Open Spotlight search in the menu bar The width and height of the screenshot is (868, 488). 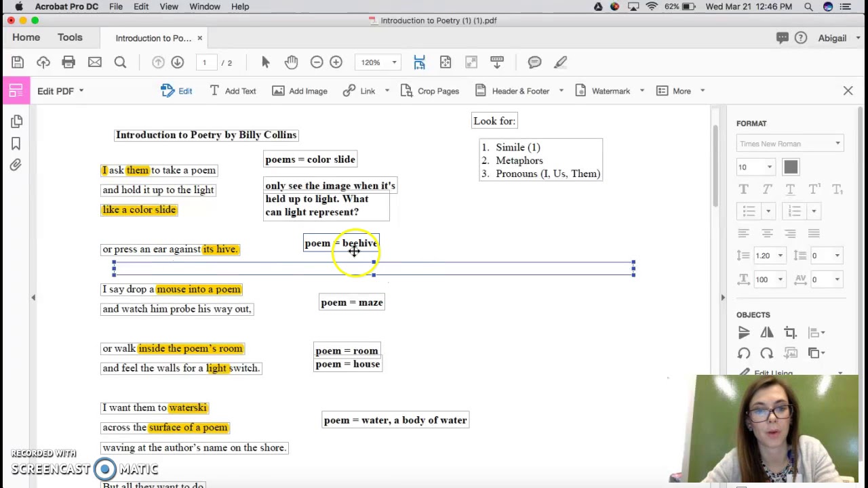point(808,7)
